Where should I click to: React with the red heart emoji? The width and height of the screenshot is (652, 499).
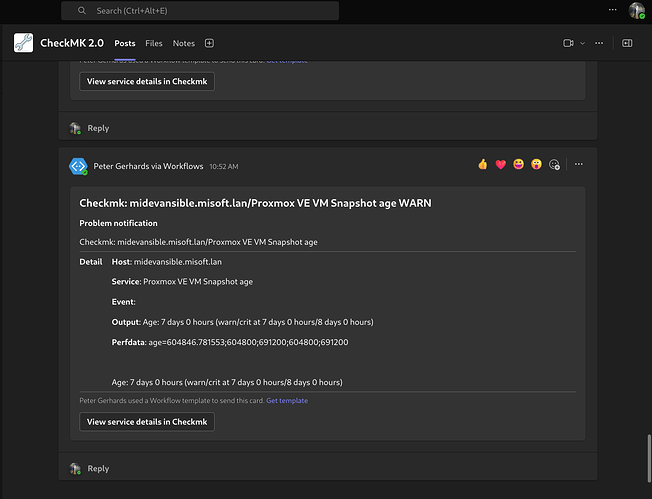point(501,165)
